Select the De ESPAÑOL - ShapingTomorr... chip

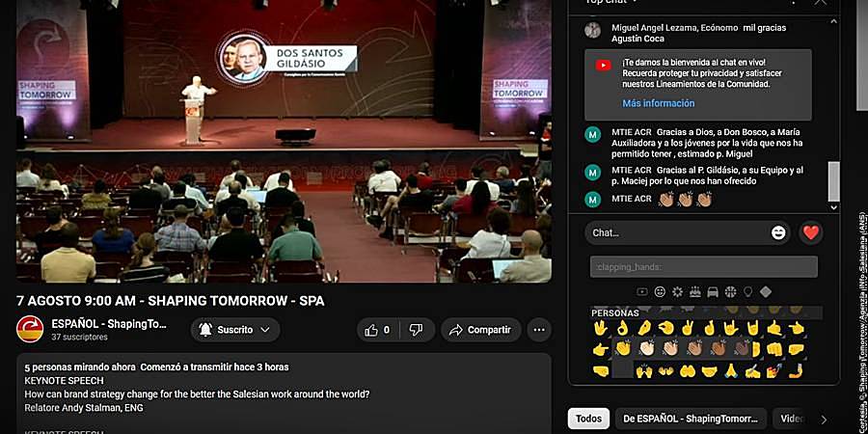coord(691,419)
